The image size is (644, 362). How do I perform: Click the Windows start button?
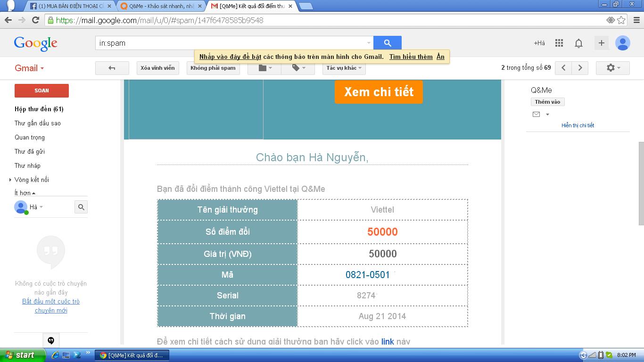23,355
